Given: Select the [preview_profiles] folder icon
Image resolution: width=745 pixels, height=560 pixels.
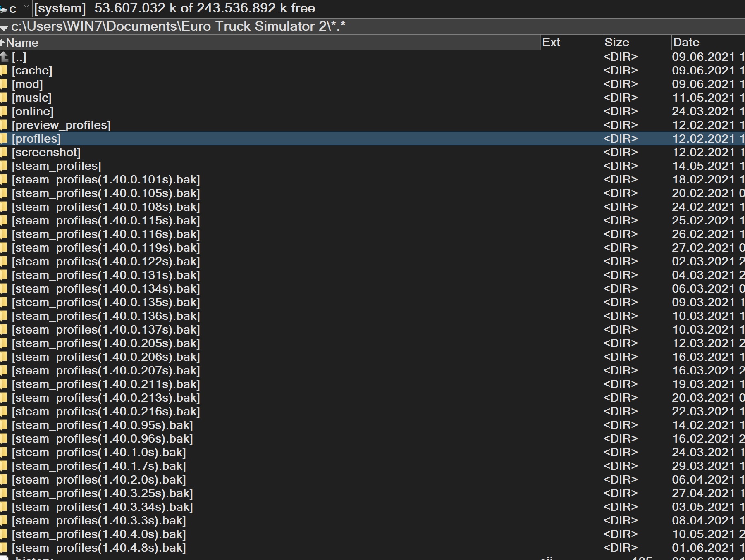Looking at the screenshot, I should point(4,125).
